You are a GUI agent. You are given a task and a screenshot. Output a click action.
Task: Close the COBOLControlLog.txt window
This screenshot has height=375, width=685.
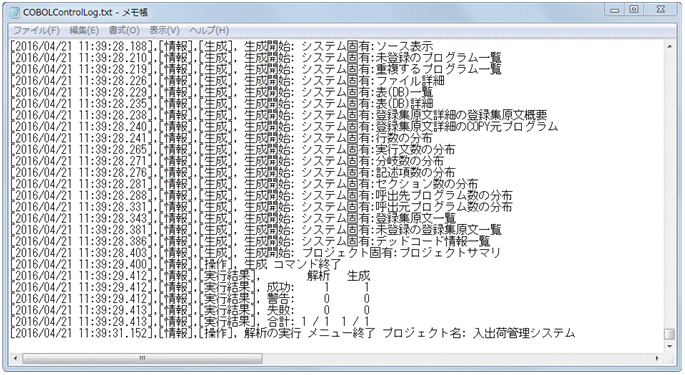tap(660, 10)
